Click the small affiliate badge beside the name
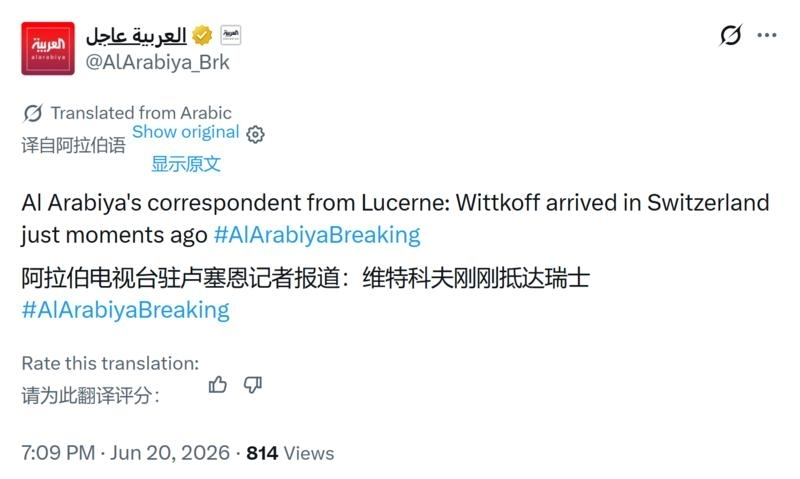800x479 pixels. pyautogui.click(x=231, y=35)
